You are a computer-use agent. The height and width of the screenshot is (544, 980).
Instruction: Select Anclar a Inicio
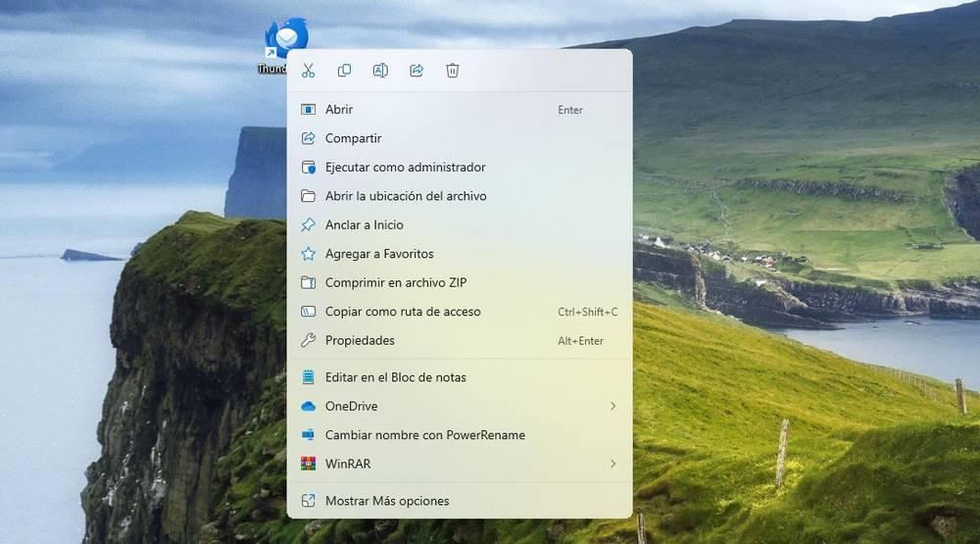tap(460, 224)
